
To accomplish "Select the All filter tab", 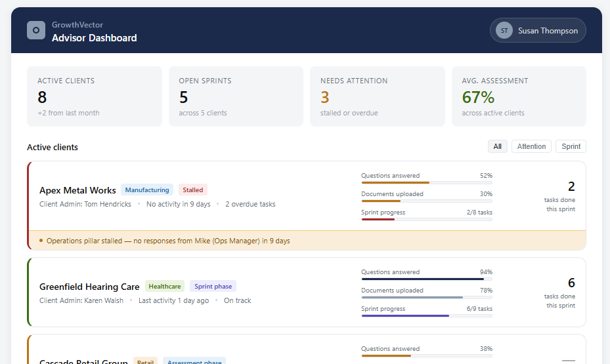I will click(498, 146).
